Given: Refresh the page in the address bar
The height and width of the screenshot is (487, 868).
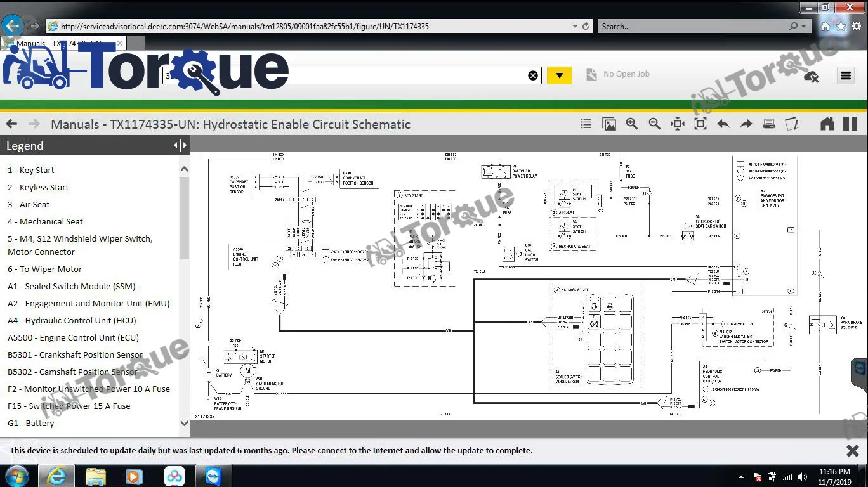Looking at the screenshot, I should click(586, 27).
